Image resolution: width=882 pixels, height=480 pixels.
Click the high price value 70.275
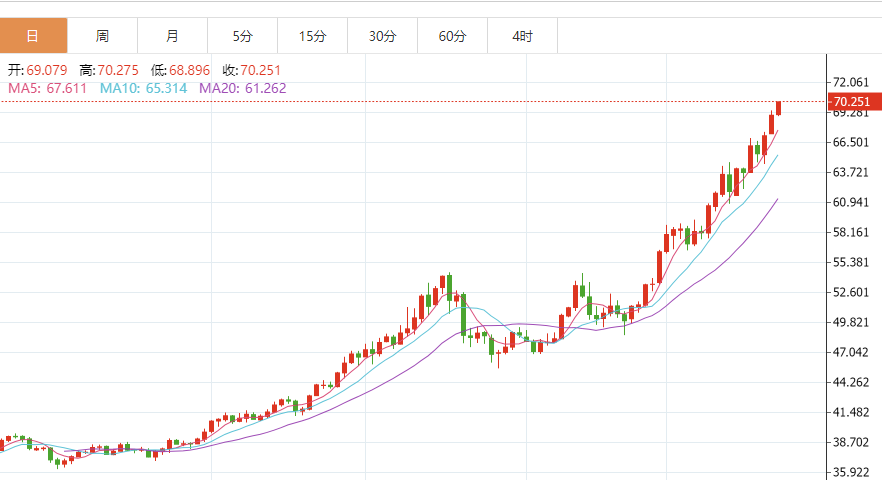pos(117,70)
